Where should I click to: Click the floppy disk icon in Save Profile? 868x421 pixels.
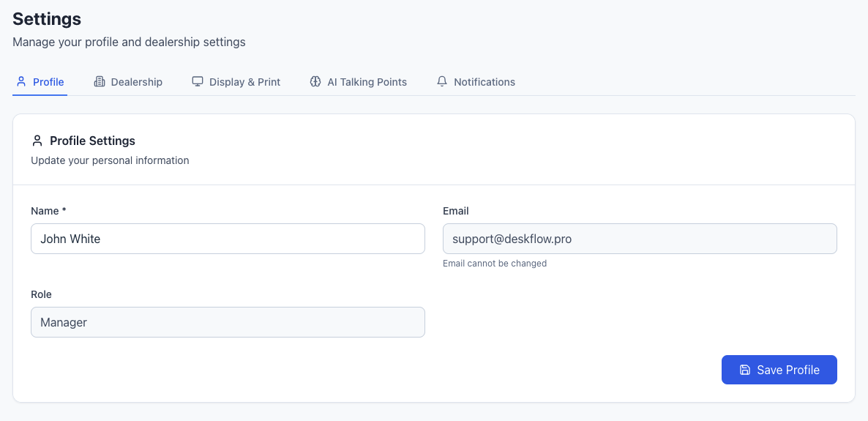(745, 370)
